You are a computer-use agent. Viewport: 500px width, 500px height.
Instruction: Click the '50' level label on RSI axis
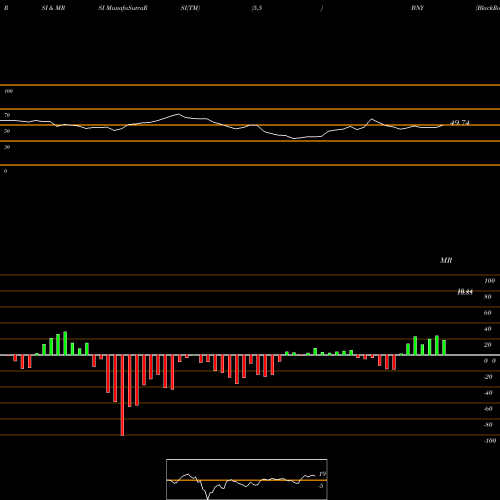point(7,131)
